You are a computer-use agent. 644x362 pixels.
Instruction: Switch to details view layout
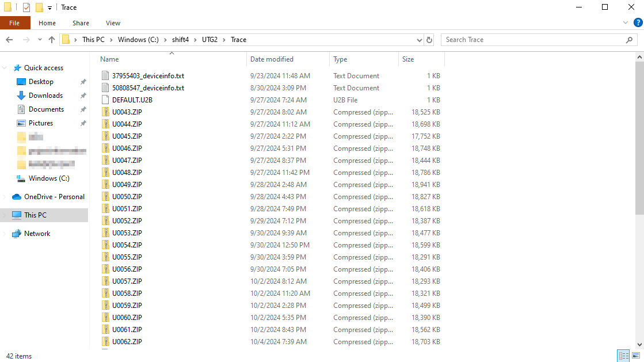coord(623,356)
